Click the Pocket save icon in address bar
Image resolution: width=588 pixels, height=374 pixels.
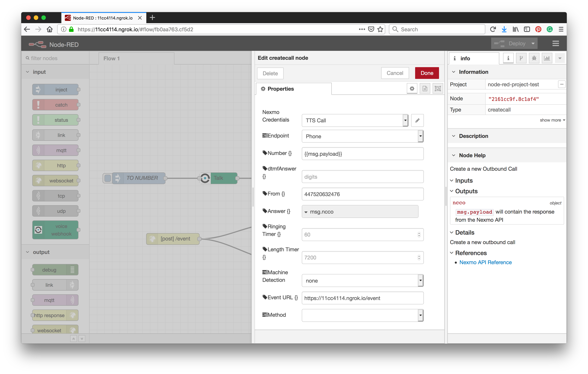pyautogui.click(x=371, y=29)
